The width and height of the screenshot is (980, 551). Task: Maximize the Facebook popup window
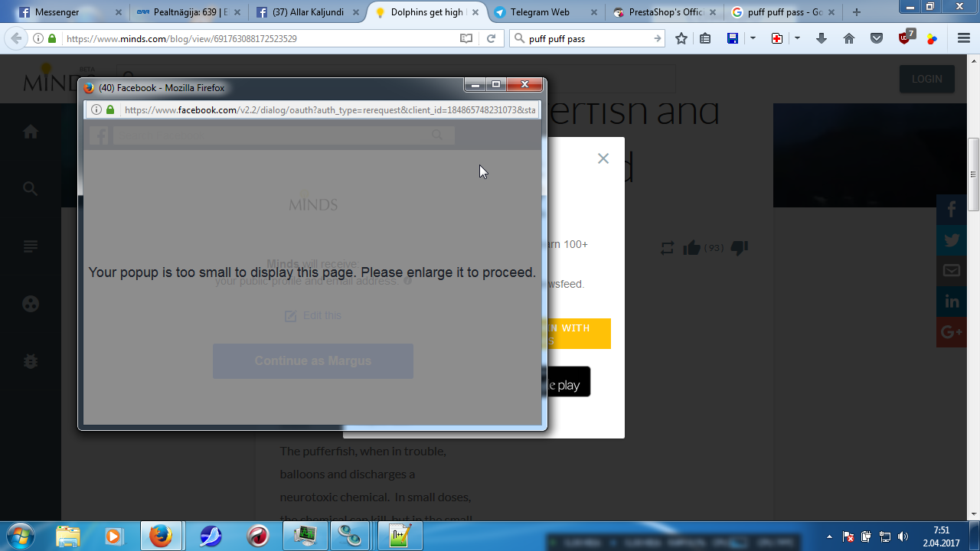pyautogui.click(x=495, y=85)
